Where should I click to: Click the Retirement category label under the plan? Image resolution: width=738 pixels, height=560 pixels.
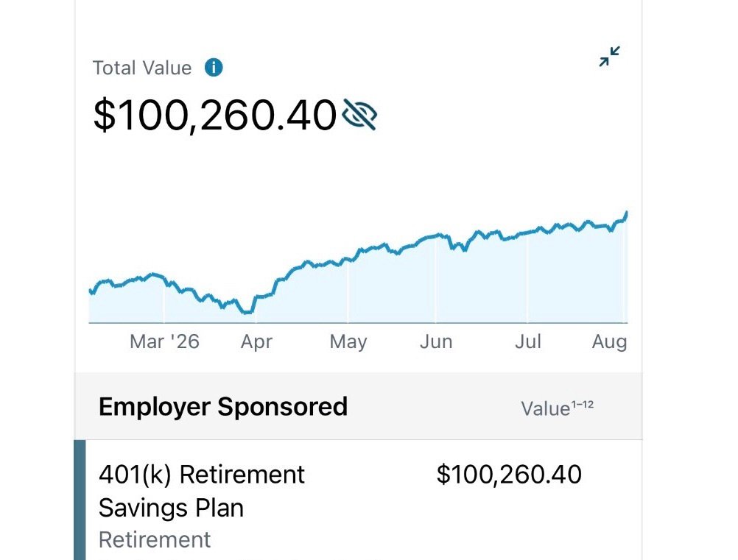(155, 539)
